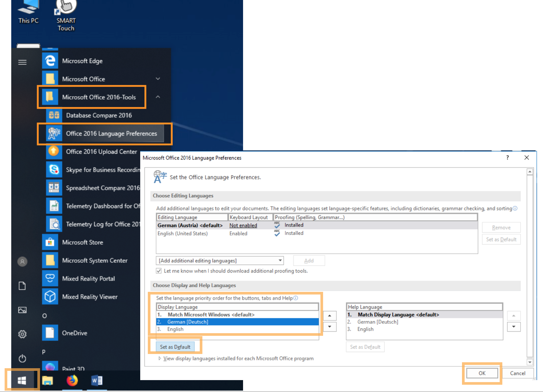Jump to letter P section header
Viewport: 543px width, 392px height.
(x=44, y=352)
